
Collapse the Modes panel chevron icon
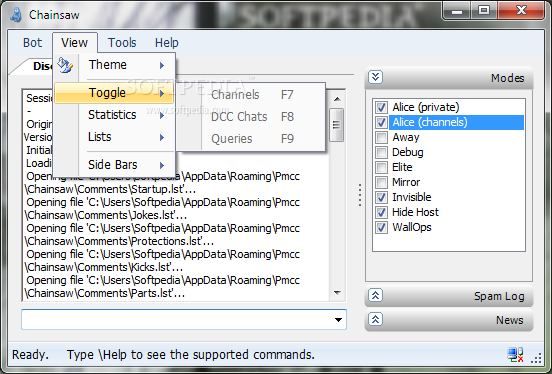click(375, 77)
